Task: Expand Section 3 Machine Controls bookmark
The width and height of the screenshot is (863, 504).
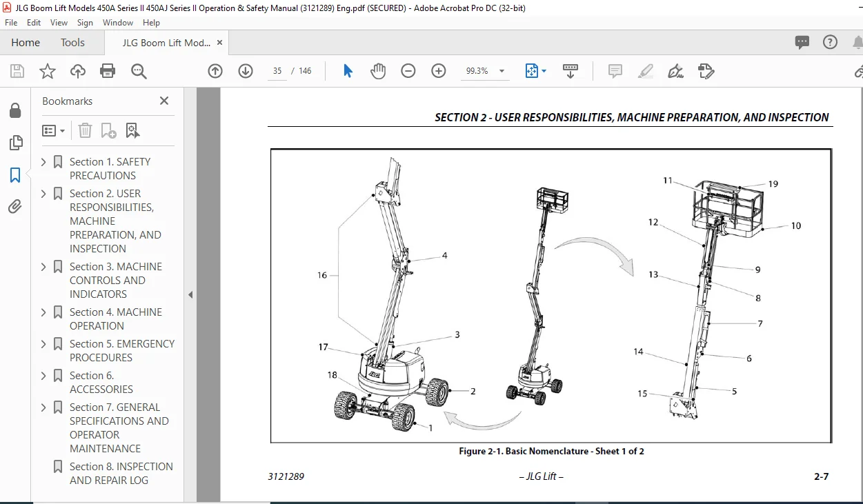Action: 44,267
